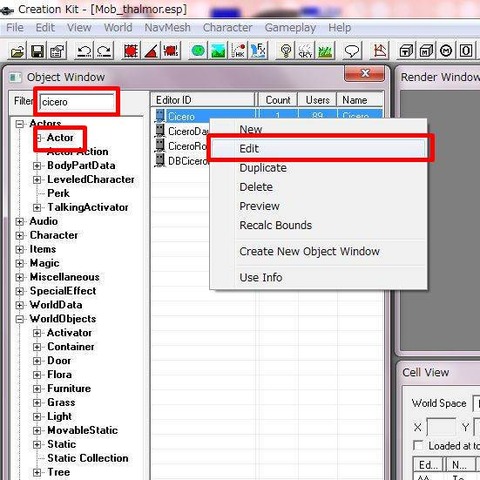Image resolution: width=480 pixels, height=480 pixels.
Task: Toggle the red Snap to Grid icon
Action: [131, 51]
